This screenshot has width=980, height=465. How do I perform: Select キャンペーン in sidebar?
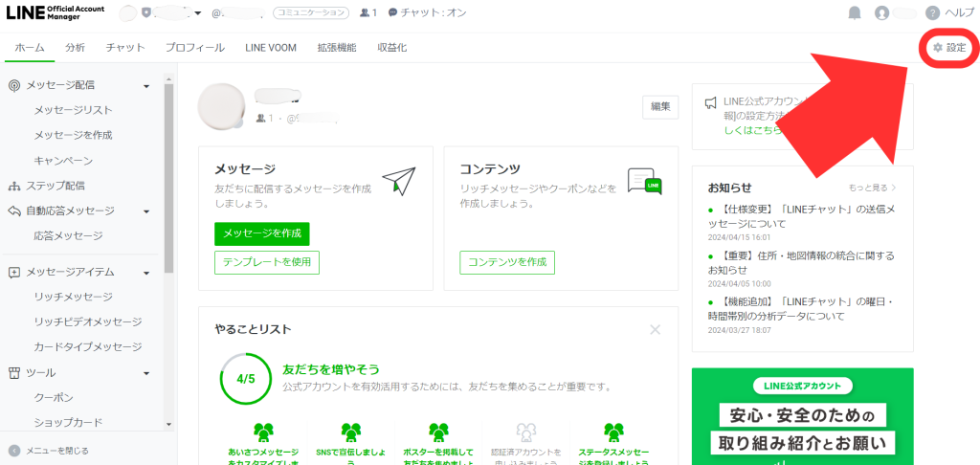click(63, 161)
